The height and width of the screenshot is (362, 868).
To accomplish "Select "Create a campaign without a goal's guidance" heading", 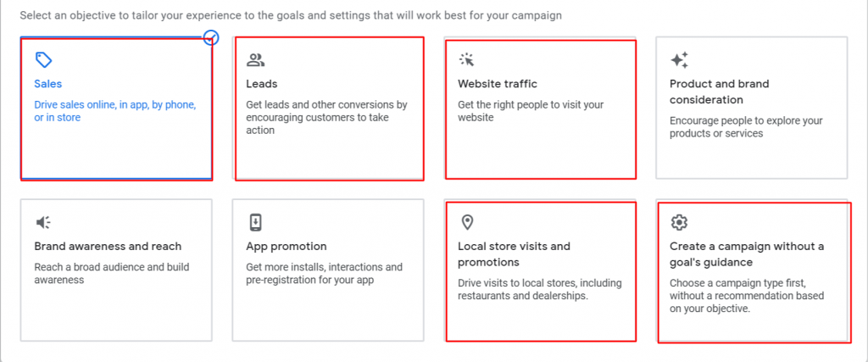I will point(747,254).
